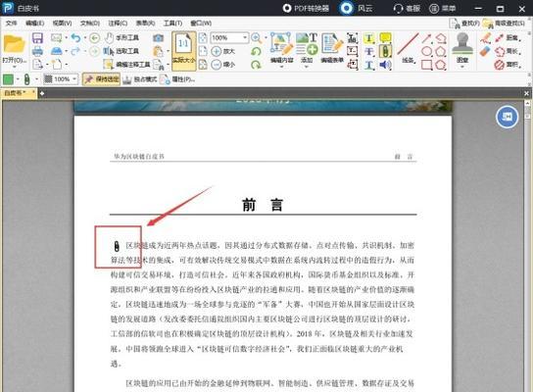Toggle exclusive mode (独占模式)
The height and width of the screenshot is (392, 533).
[x=140, y=79]
